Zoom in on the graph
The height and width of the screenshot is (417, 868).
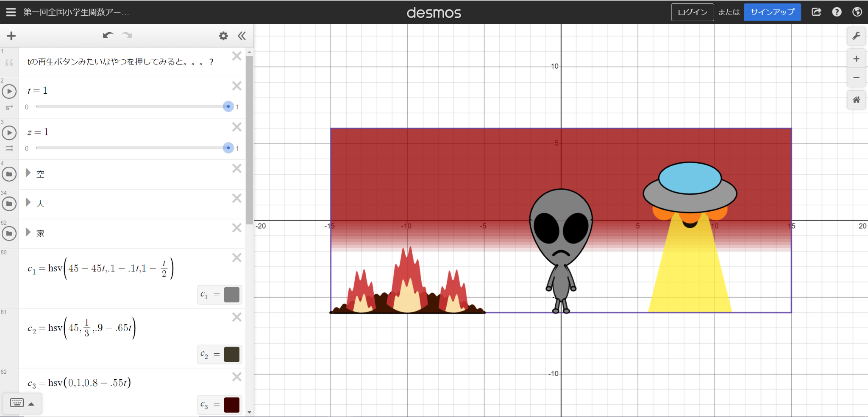[856, 59]
